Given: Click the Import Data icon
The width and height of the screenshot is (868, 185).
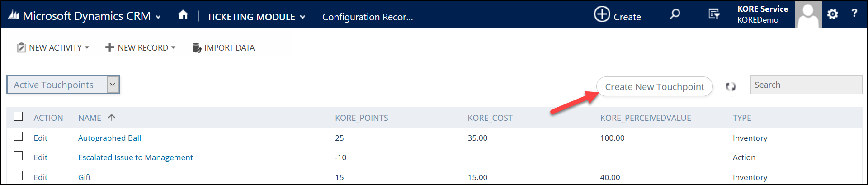Looking at the screenshot, I should pyautogui.click(x=197, y=47).
